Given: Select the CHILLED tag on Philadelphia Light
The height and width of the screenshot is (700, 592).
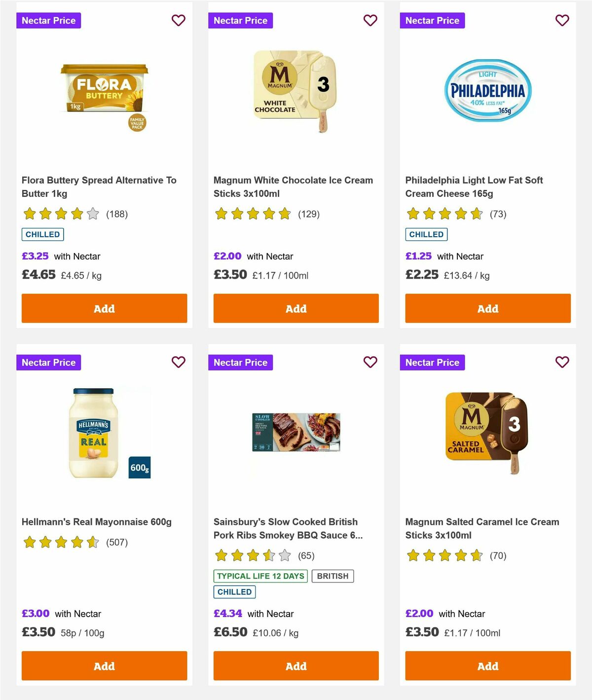Looking at the screenshot, I should click(426, 234).
